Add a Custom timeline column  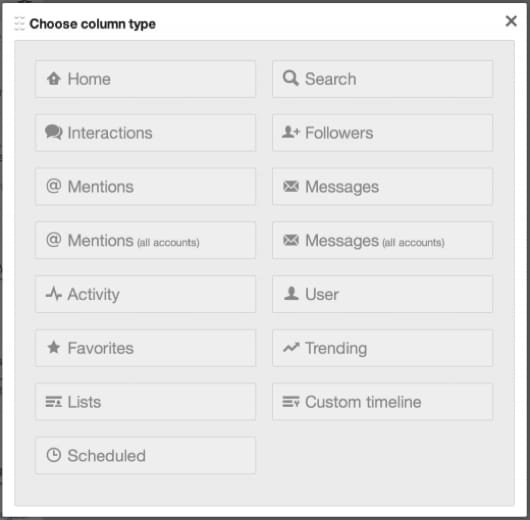[382, 402]
